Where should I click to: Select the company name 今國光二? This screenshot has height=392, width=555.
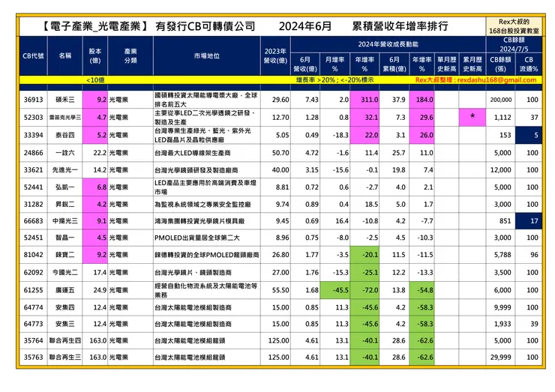[65, 273]
